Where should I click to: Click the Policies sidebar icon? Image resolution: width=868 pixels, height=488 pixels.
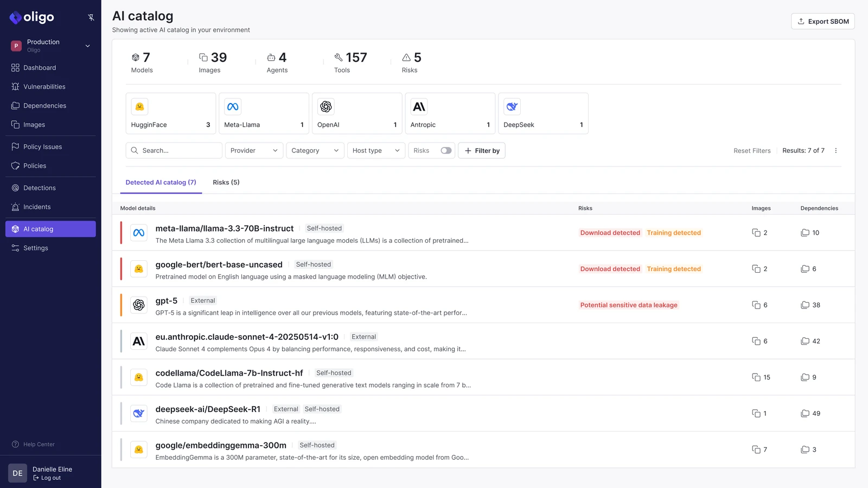(x=15, y=165)
